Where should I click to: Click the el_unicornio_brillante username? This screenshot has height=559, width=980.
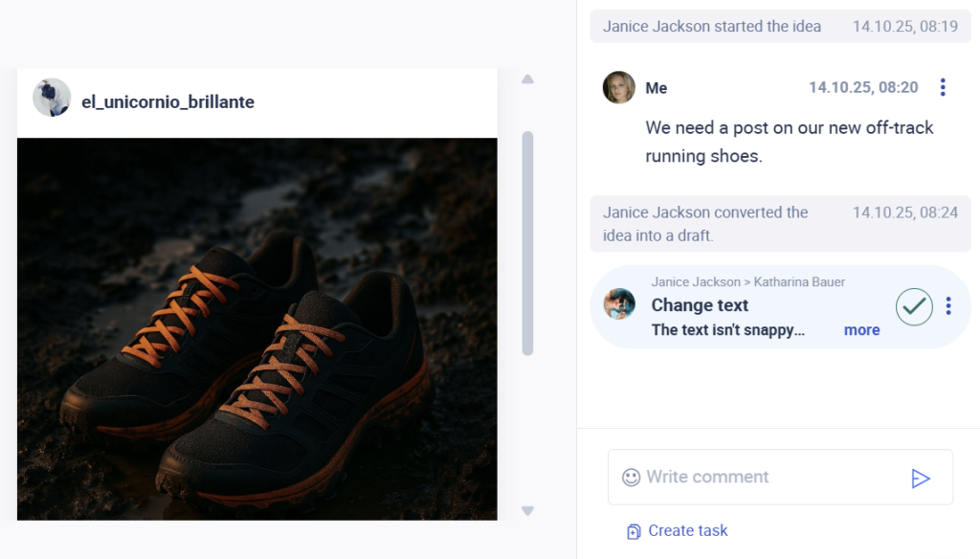167,102
